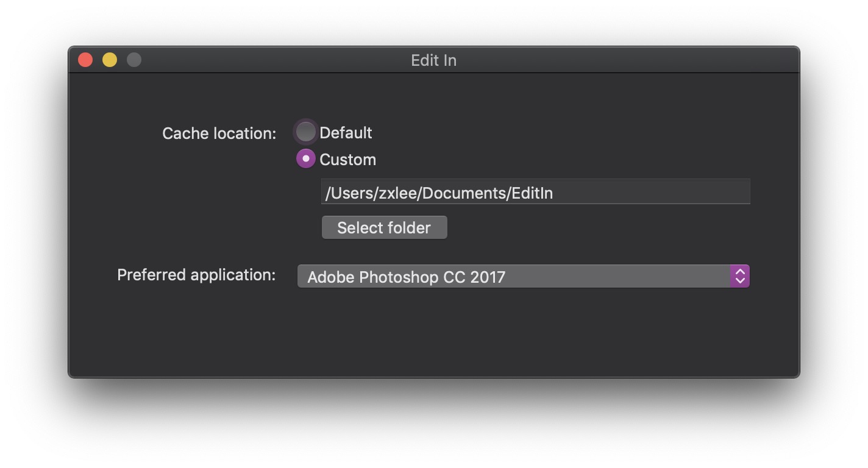Screen dimensions: 868x468
Task: Click the Select folder button
Action: [x=384, y=227]
